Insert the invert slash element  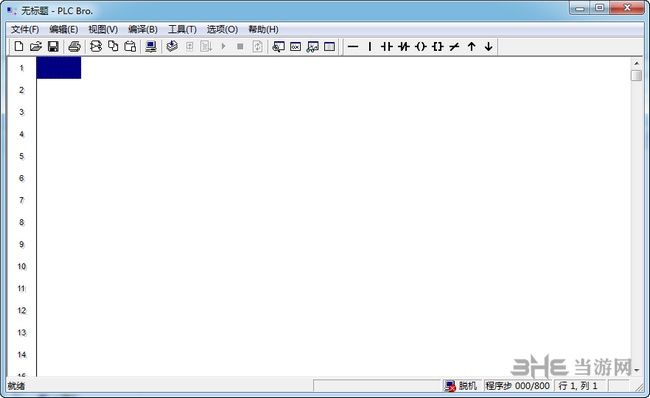(x=454, y=46)
